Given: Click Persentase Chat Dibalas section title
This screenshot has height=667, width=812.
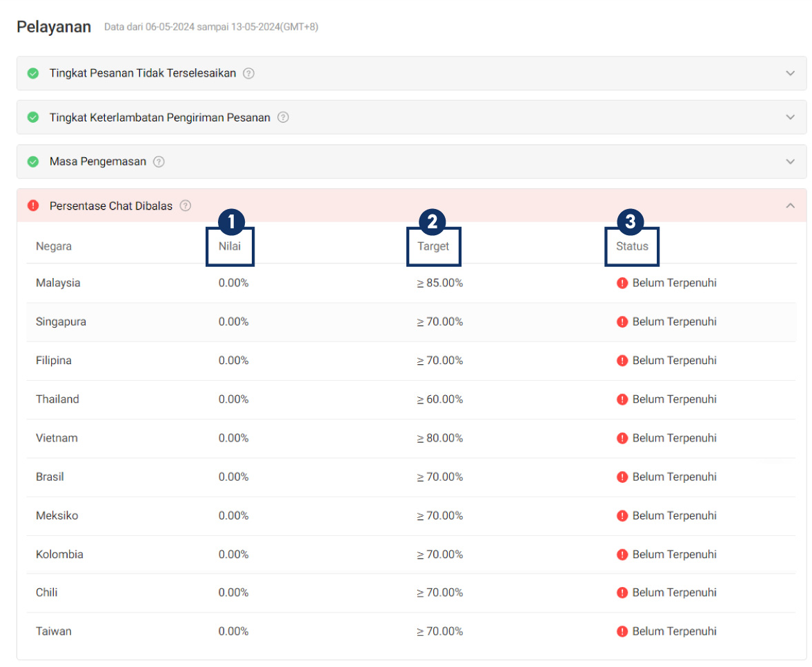Looking at the screenshot, I should coord(111,206).
